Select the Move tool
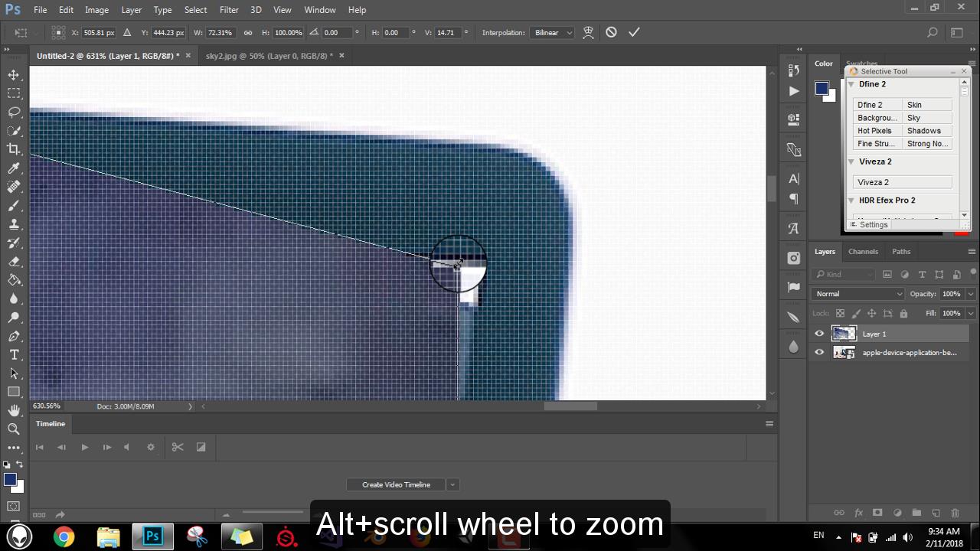Image resolution: width=980 pixels, height=551 pixels. [x=14, y=74]
